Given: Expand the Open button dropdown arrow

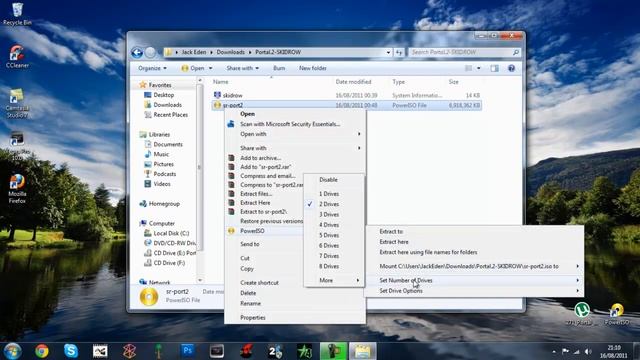Looking at the screenshot, I should click(211, 68).
